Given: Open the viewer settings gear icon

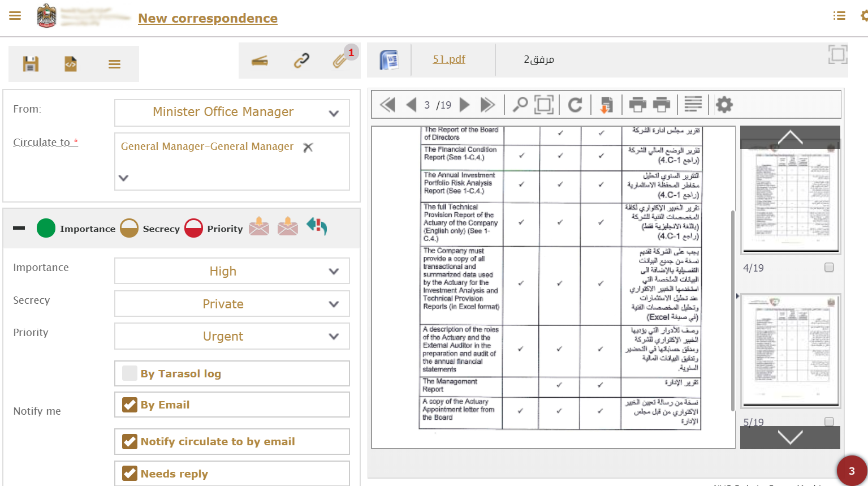Looking at the screenshot, I should (x=724, y=105).
